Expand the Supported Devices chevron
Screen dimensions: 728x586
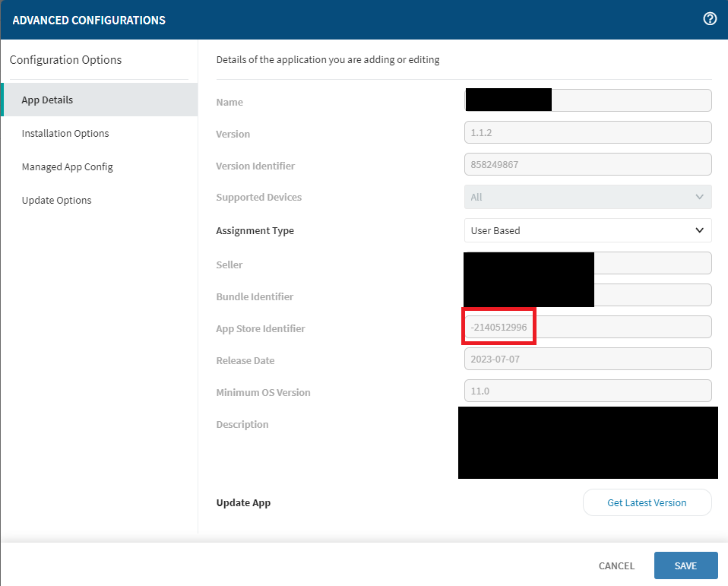699,197
